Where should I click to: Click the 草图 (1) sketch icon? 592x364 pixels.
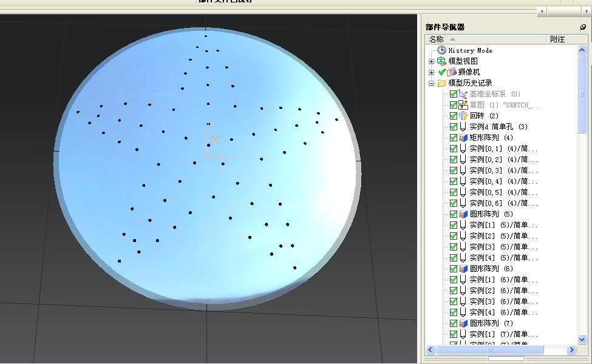click(x=463, y=105)
